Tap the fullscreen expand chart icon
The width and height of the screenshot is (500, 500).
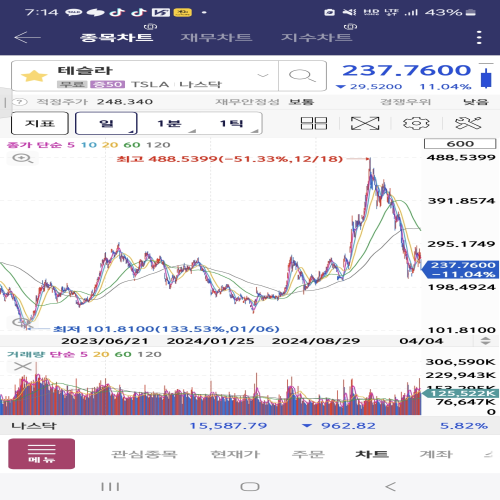365,123
